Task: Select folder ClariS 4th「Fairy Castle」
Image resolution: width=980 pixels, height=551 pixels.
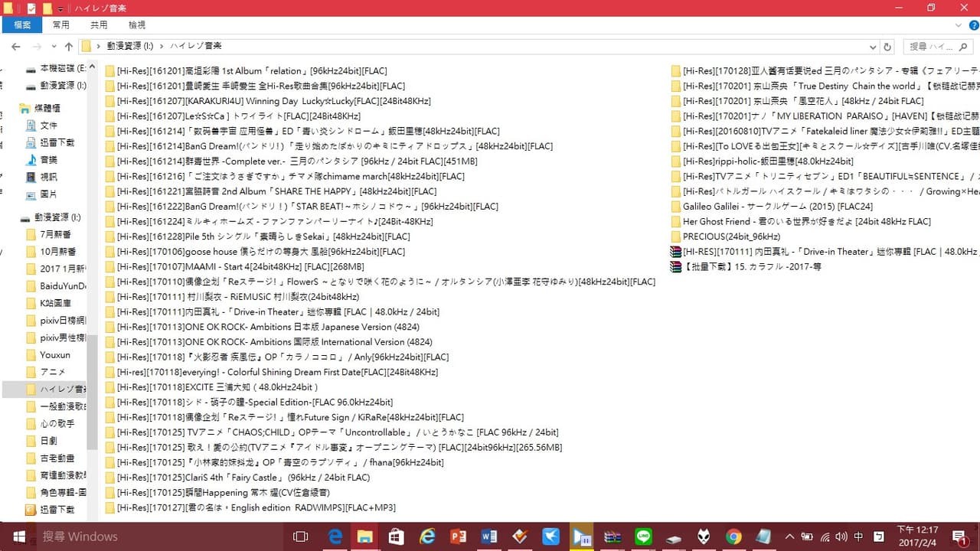Action: point(237,478)
